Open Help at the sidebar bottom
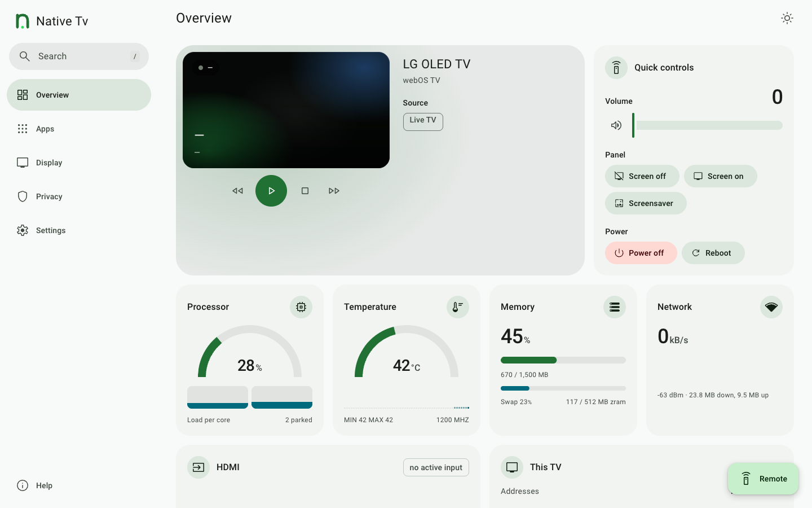 (x=79, y=485)
